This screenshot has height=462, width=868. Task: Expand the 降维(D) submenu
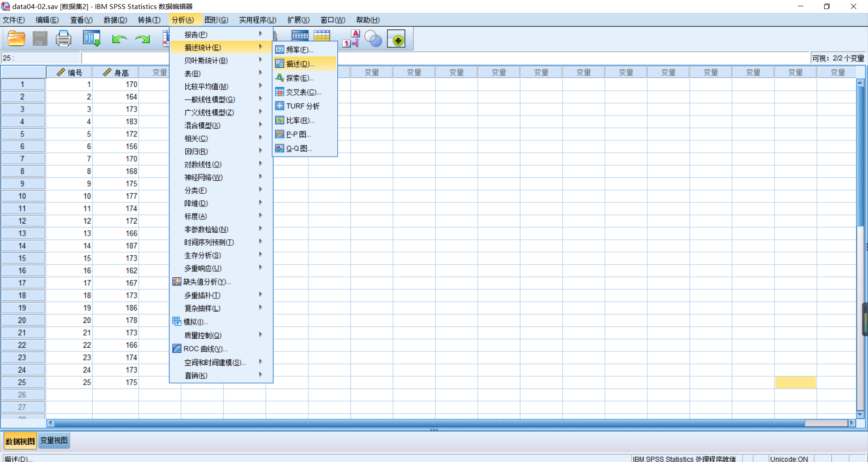(221, 204)
